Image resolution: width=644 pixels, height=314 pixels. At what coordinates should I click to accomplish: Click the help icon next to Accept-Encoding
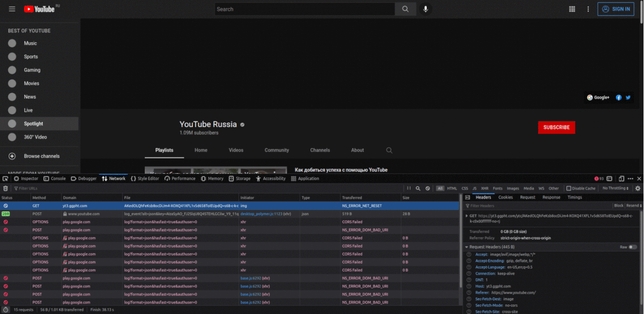tap(469, 261)
